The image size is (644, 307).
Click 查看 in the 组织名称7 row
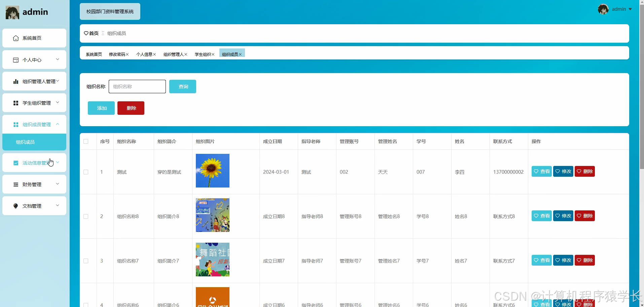pos(542,260)
